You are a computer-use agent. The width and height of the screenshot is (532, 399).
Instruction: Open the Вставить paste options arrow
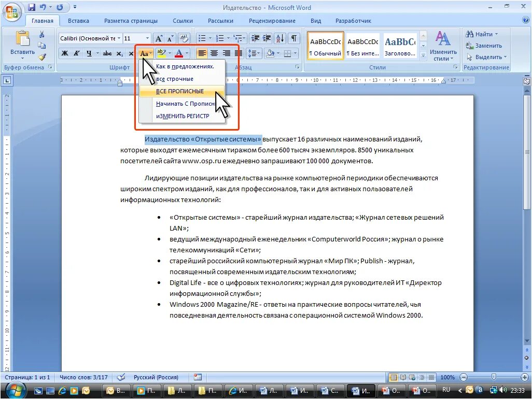[x=22, y=59]
